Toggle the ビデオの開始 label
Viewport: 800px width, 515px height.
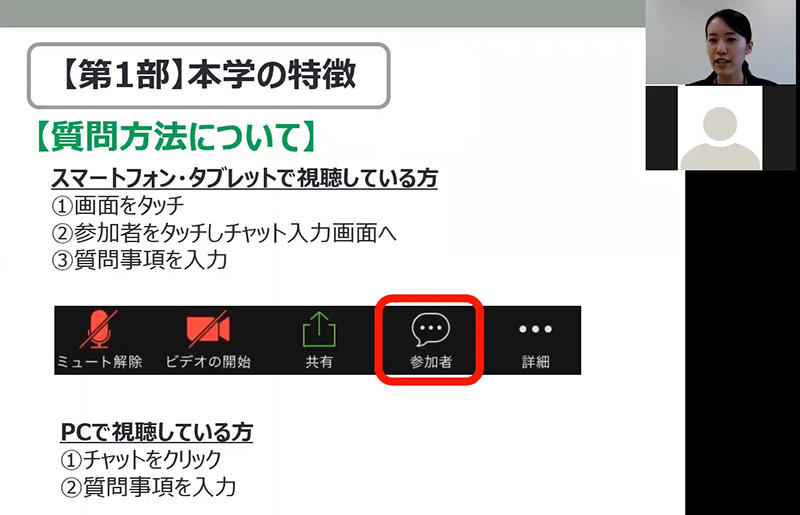pyautogui.click(x=208, y=361)
